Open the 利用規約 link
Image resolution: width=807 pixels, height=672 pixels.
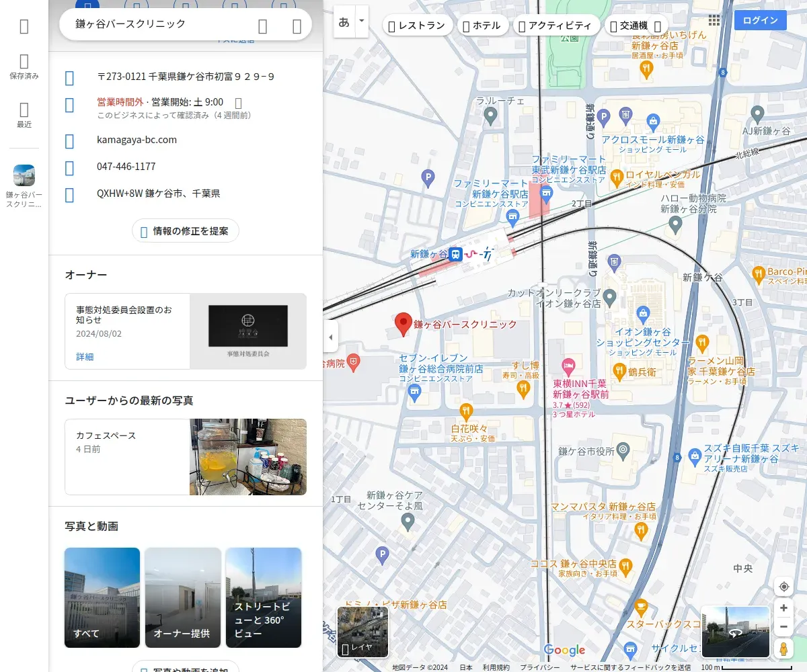[x=496, y=667]
